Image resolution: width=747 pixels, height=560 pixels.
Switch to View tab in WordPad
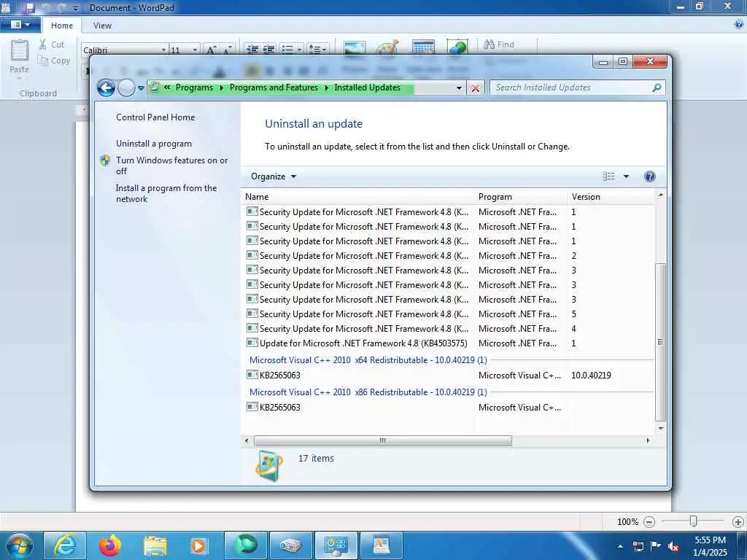[x=102, y=26]
